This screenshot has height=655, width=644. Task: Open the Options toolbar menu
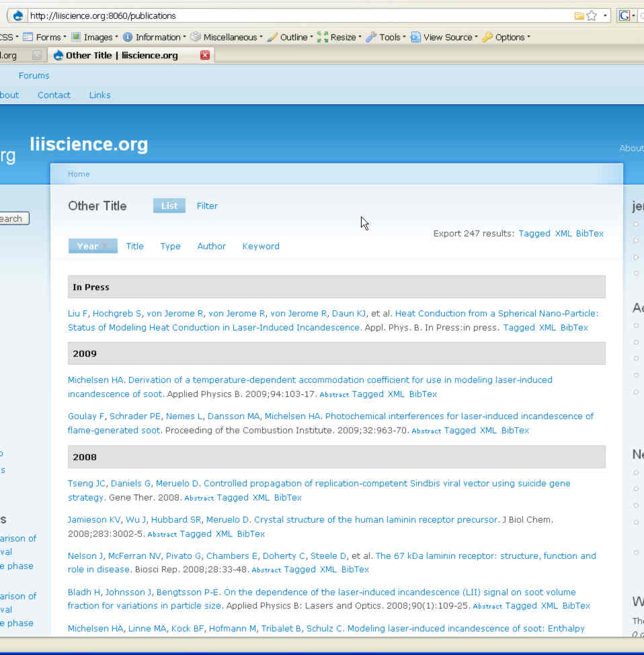tap(506, 37)
